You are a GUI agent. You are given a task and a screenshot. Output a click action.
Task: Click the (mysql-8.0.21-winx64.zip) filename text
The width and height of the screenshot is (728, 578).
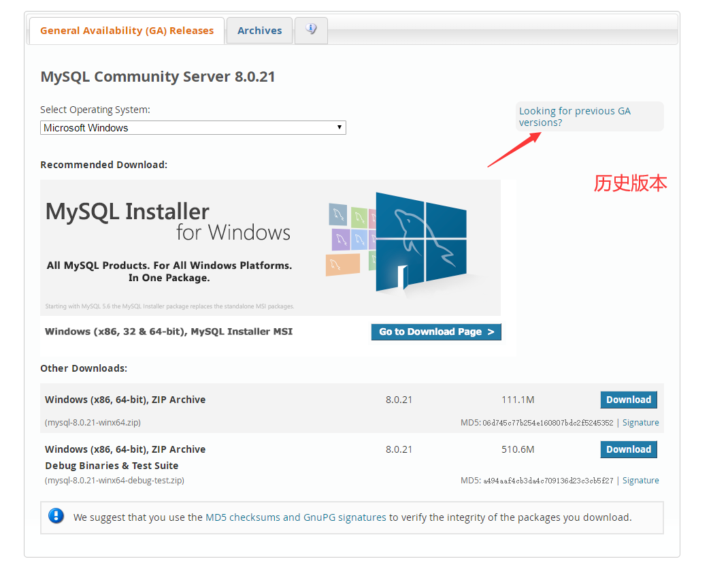coord(93,422)
